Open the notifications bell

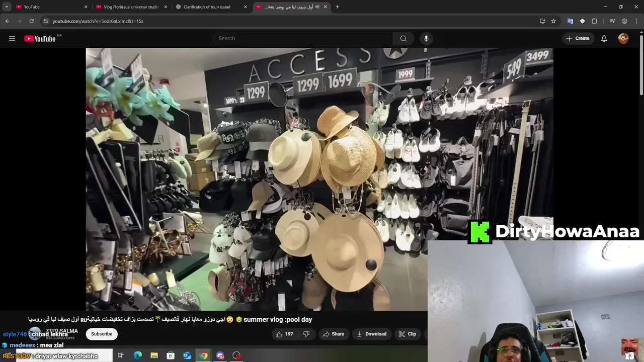(604, 39)
